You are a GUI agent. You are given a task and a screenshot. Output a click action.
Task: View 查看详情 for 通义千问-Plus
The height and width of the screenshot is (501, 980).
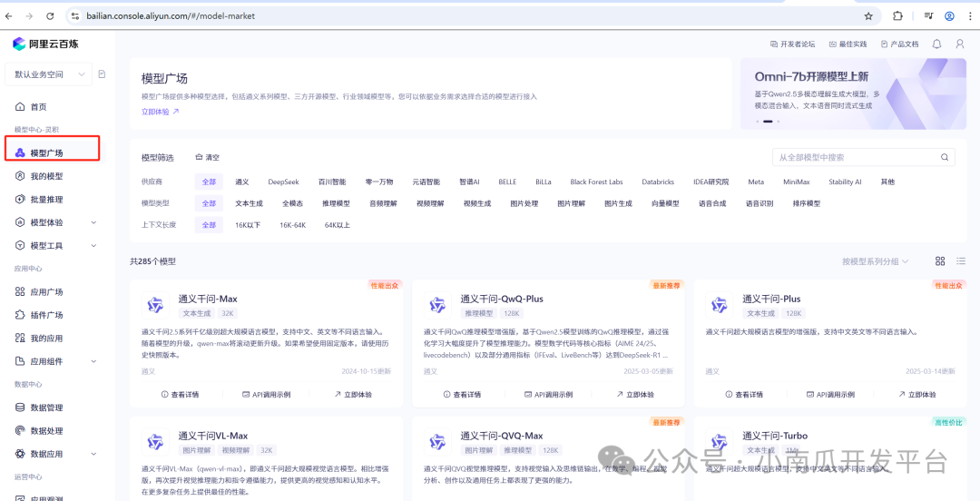(744, 395)
